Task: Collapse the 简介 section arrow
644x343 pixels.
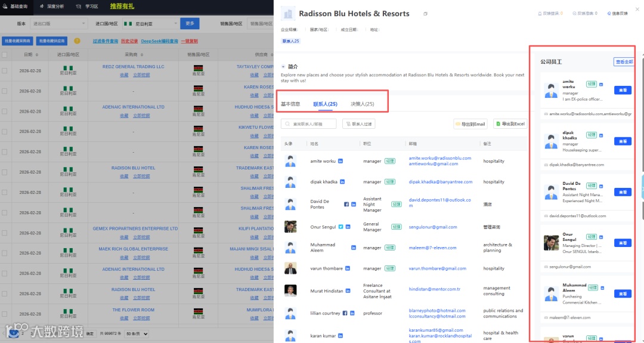Action: coord(283,67)
